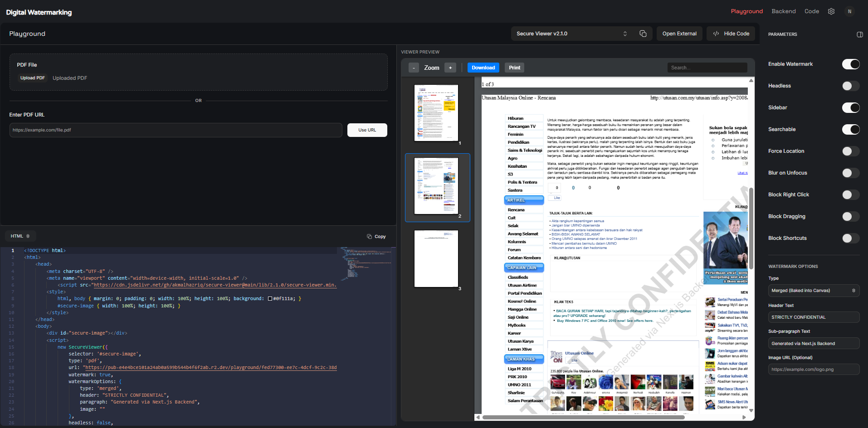The width and height of the screenshot is (868, 428).
Task: Toggle the parameters panel layout icon
Action: (859, 34)
